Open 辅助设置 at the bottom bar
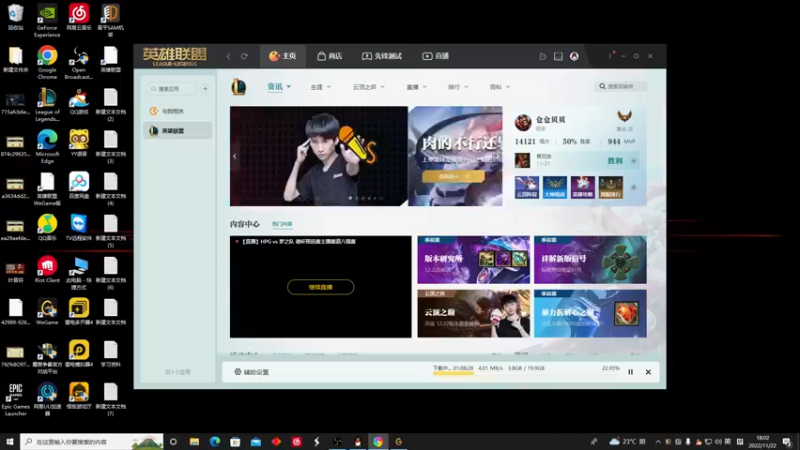 click(252, 372)
